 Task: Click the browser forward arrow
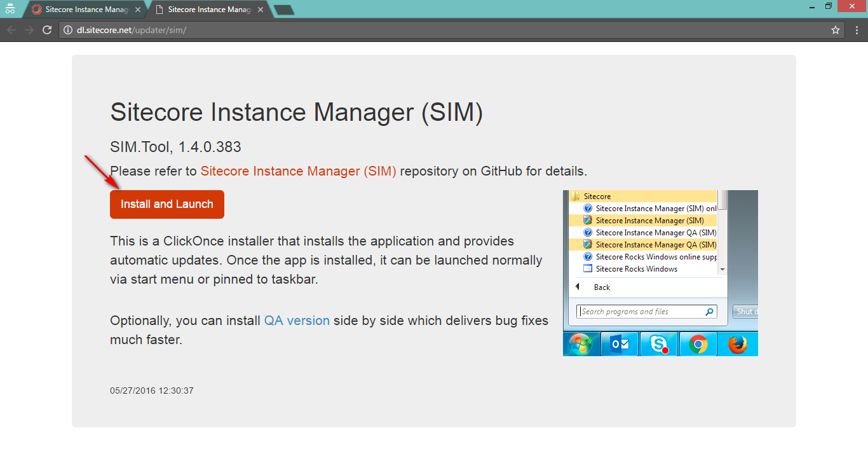[29, 30]
